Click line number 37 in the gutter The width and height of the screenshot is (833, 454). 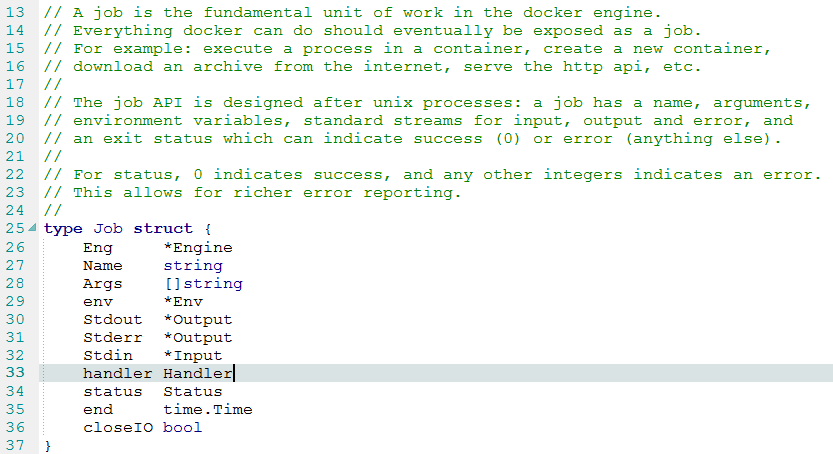14,445
